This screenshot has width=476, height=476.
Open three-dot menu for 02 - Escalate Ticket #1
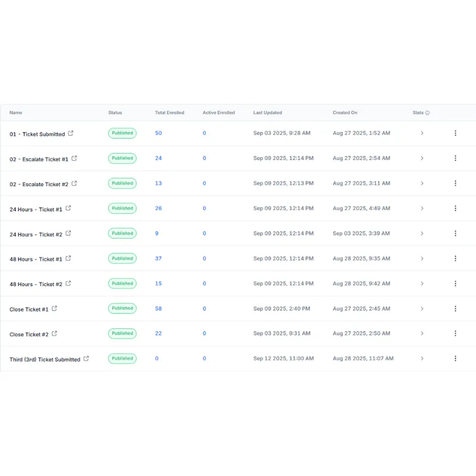point(455,158)
